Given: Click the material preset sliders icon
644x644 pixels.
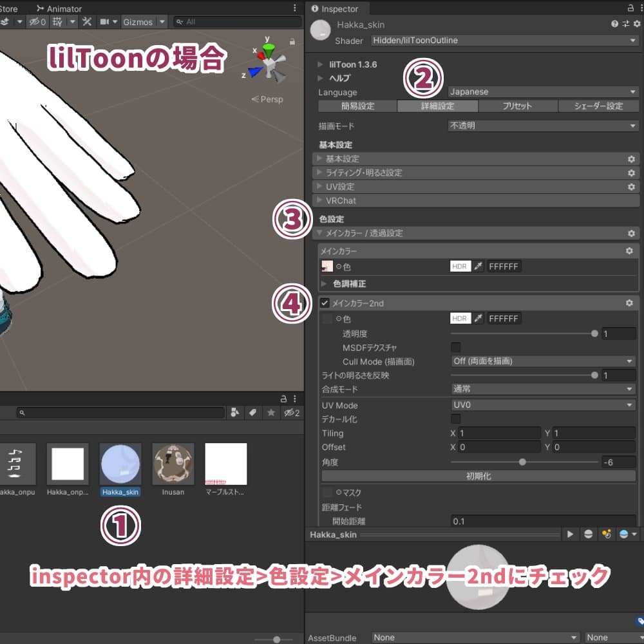Looking at the screenshot, I should [625, 23].
